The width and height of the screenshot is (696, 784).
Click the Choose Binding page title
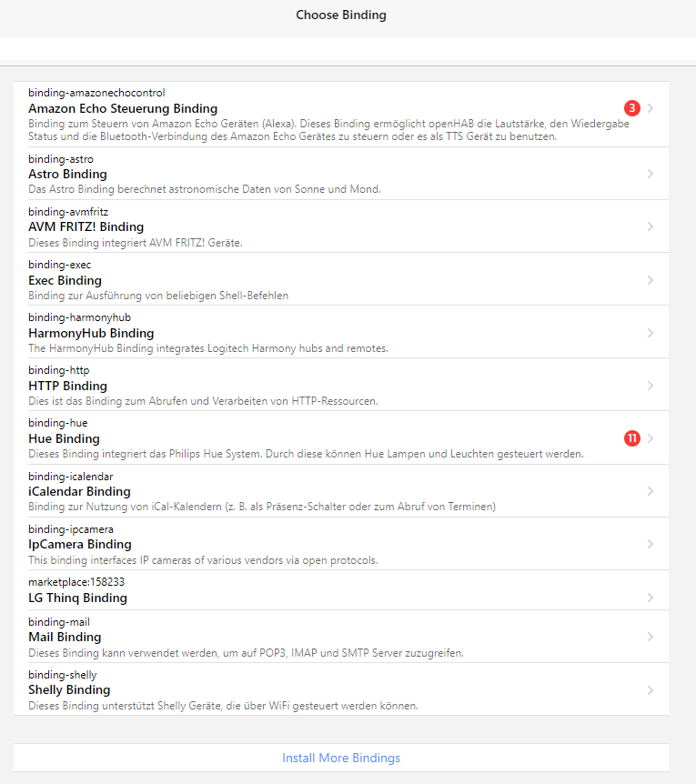pyautogui.click(x=341, y=15)
